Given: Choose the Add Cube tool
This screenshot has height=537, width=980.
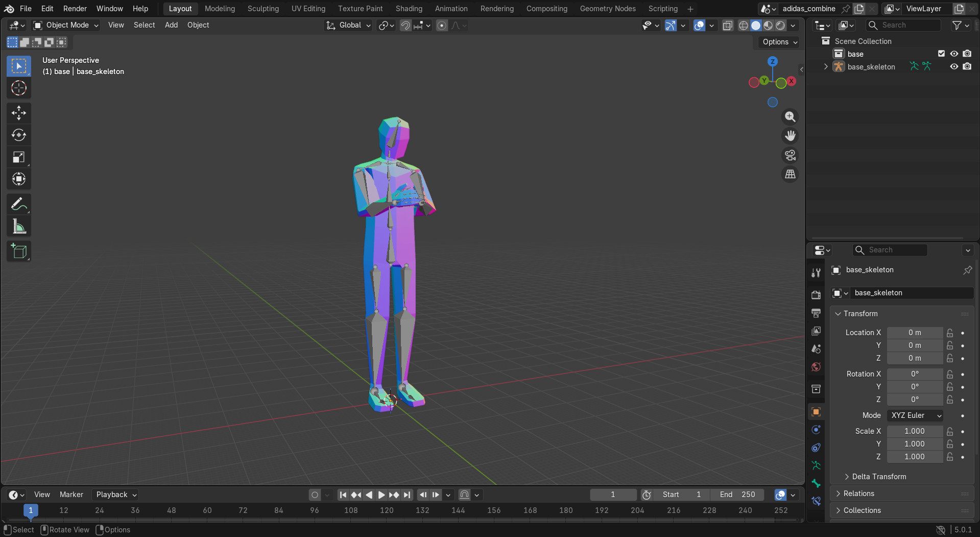Looking at the screenshot, I should [x=19, y=251].
